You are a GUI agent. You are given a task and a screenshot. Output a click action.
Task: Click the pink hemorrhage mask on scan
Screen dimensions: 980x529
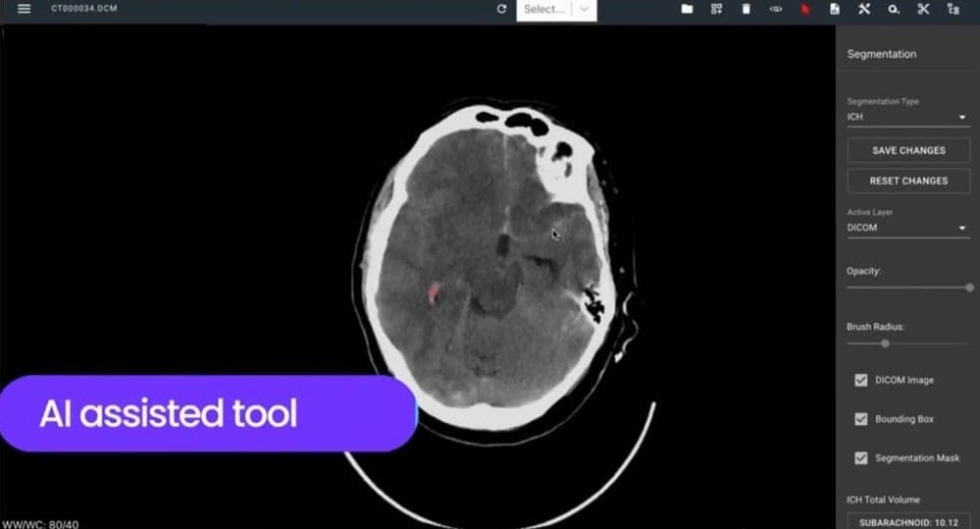[433, 291]
